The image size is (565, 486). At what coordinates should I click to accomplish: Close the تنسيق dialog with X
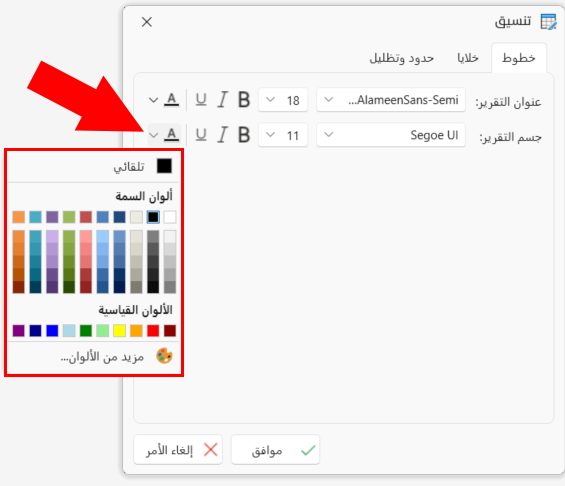147,22
